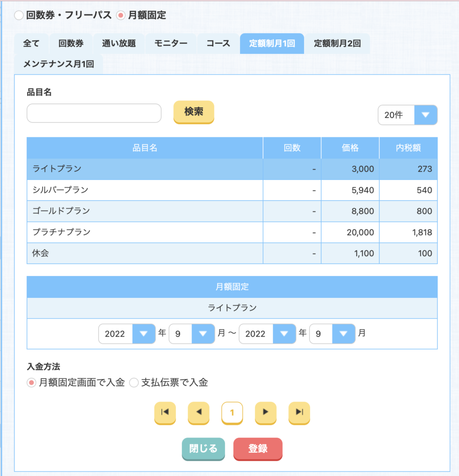Switch to the 定額制月2回 tab
Image resolution: width=459 pixels, height=476 pixels.
337,44
